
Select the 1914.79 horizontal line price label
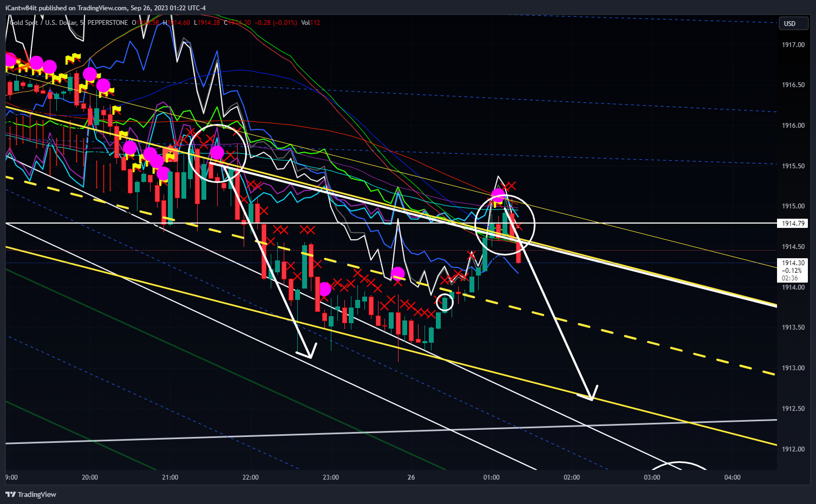pos(793,223)
